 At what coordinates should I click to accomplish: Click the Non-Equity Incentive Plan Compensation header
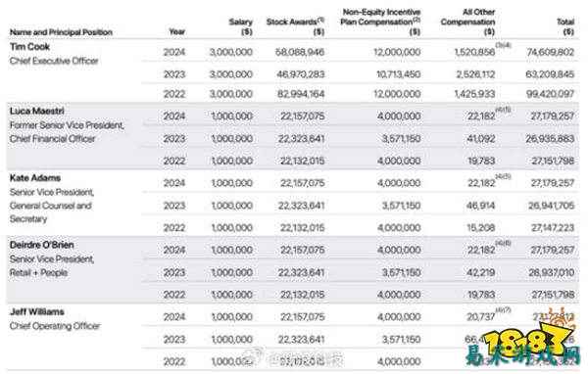pos(380,22)
